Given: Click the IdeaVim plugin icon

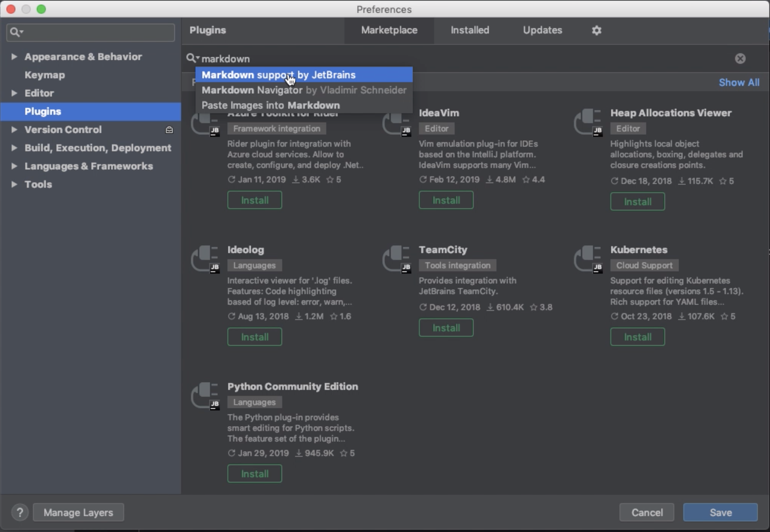Looking at the screenshot, I should pos(397,123).
